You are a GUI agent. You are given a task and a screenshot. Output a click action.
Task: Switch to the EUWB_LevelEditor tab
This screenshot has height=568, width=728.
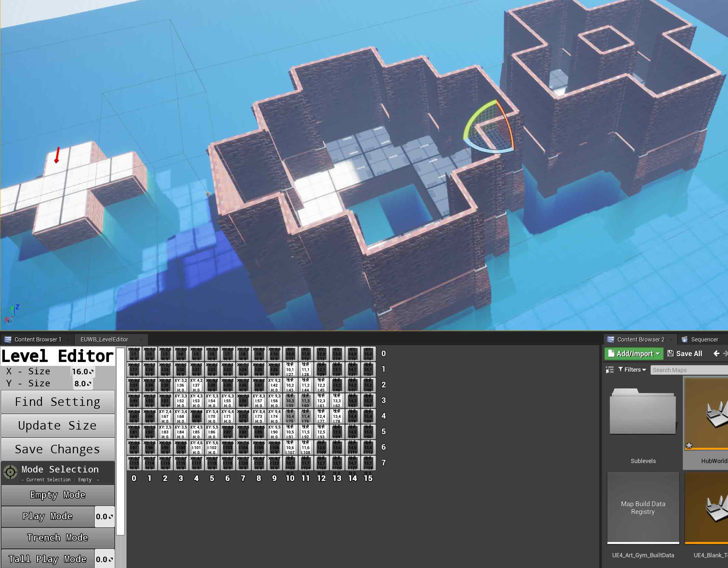coord(104,340)
